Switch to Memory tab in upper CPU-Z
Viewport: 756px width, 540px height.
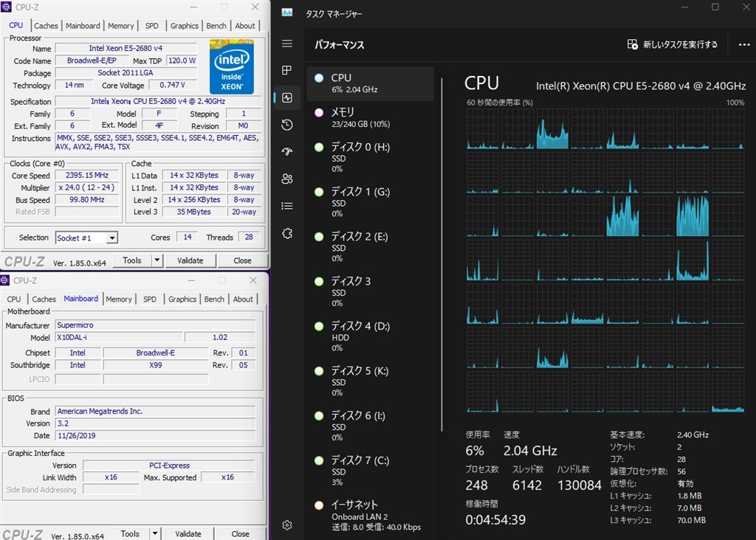(120, 26)
